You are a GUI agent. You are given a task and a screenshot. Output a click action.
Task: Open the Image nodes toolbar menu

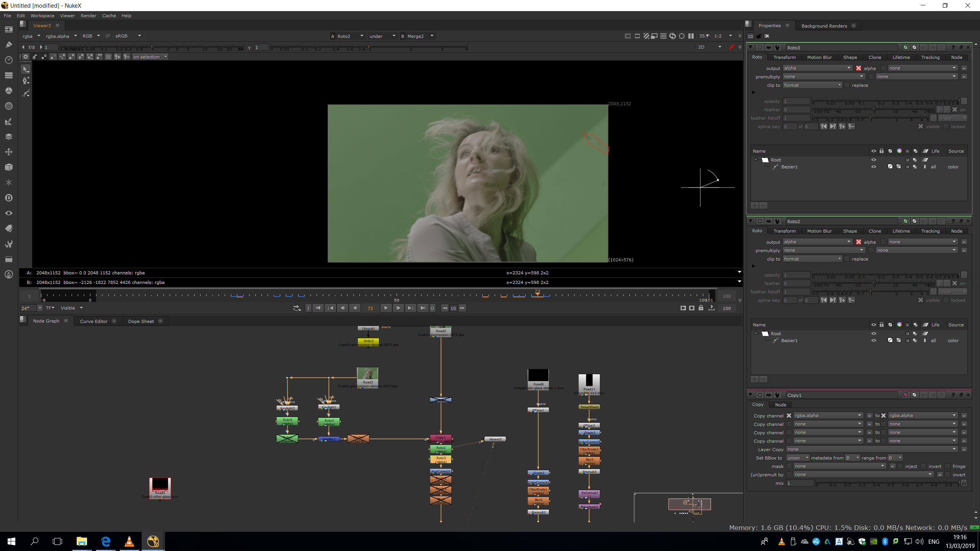pos(9,29)
